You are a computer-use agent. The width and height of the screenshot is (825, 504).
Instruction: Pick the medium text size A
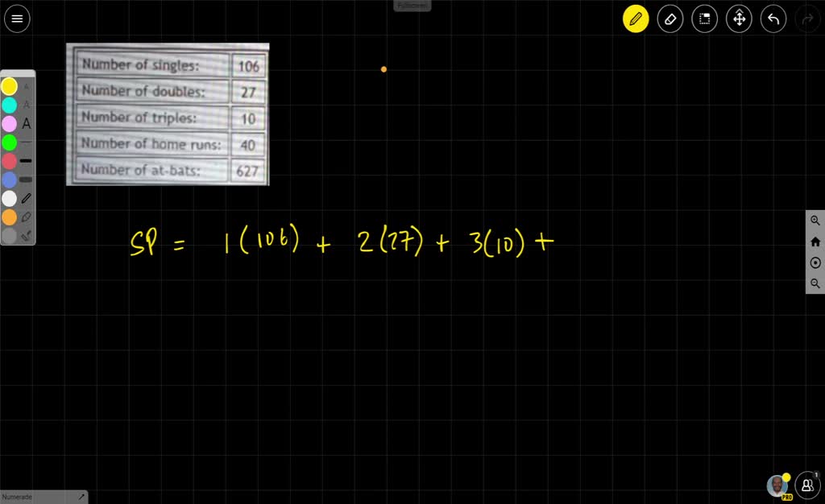(27, 105)
